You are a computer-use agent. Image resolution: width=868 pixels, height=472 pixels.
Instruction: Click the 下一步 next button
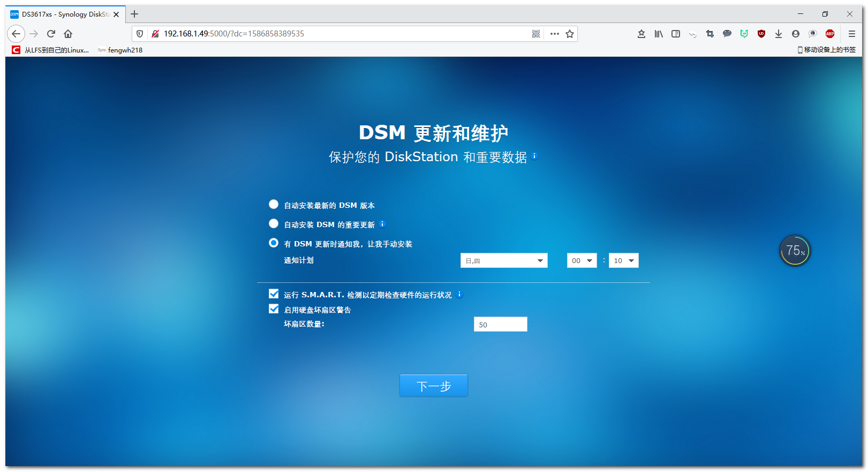[x=434, y=385]
